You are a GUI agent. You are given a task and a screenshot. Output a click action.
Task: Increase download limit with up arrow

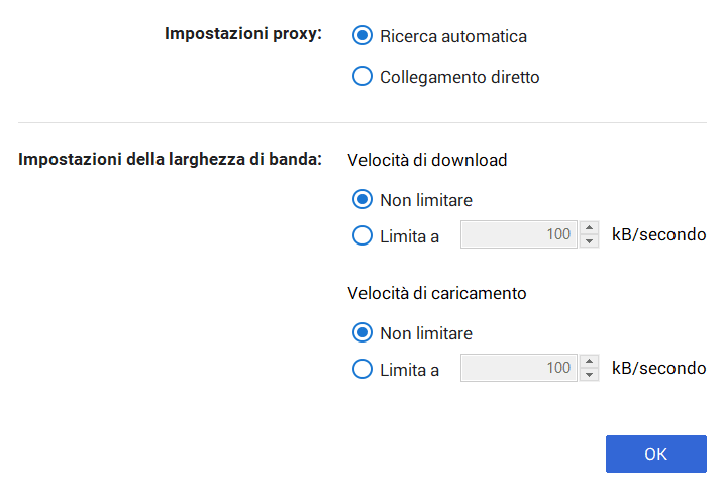pyautogui.click(x=590, y=228)
